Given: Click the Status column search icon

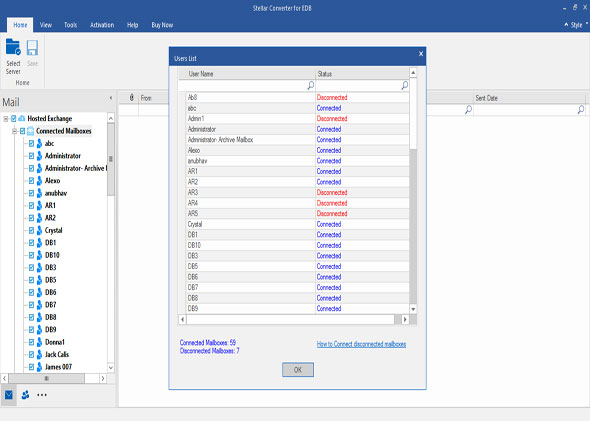Looking at the screenshot, I should pyautogui.click(x=404, y=85).
